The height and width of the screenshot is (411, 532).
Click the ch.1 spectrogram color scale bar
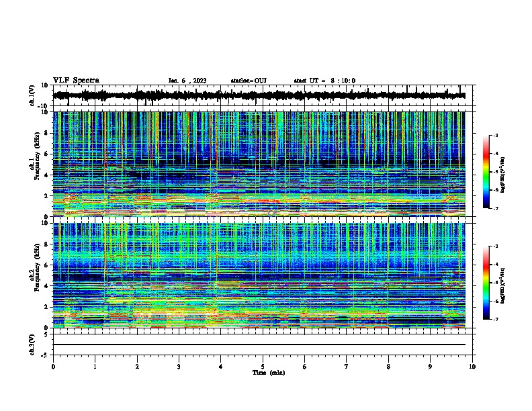point(486,172)
